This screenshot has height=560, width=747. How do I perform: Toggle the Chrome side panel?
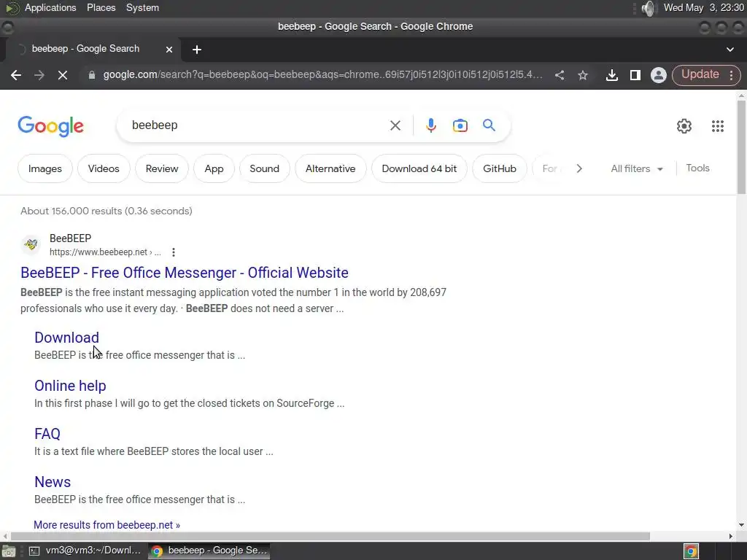[x=635, y=75]
